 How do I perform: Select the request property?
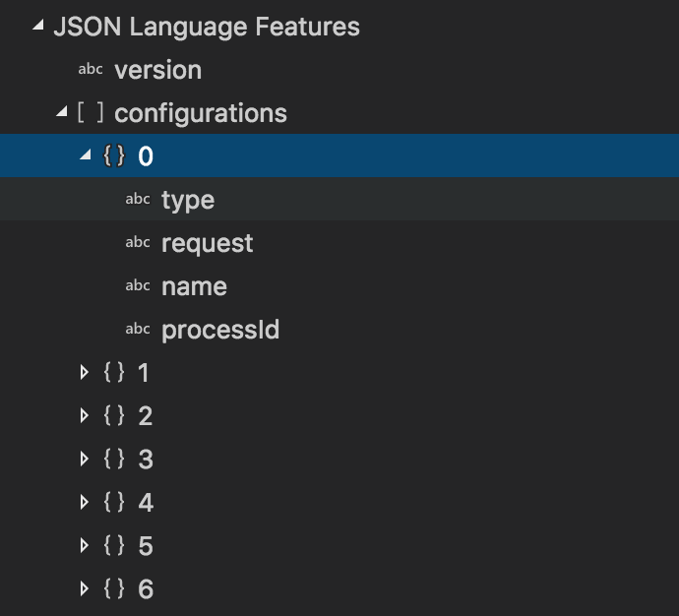click(x=207, y=244)
